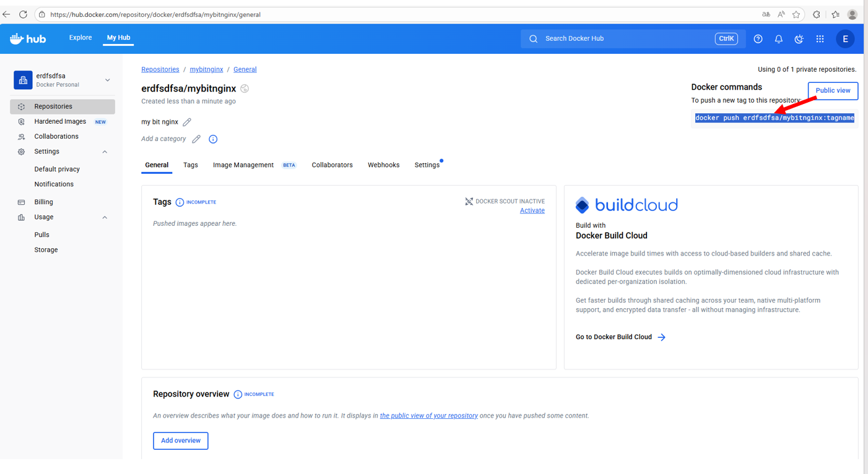
Task: Click Activate link for Docker Scout
Action: click(532, 210)
